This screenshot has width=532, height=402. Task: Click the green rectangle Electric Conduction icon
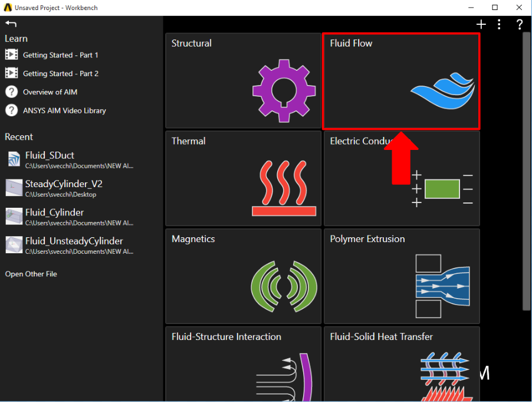point(442,189)
